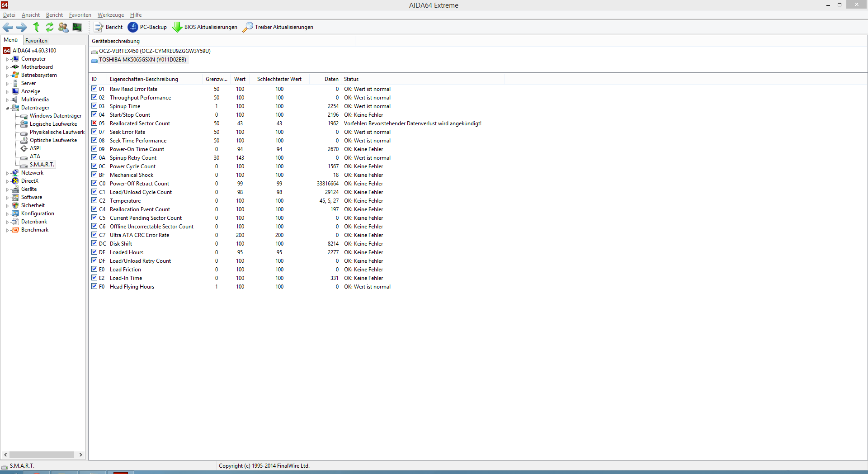This screenshot has height=474, width=868.
Task: Expand the Netzwerk tree node
Action: click(x=7, y=173)
